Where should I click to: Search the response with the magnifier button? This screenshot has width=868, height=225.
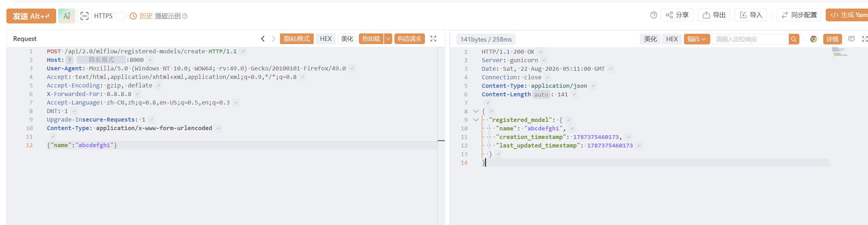(794, 39)
